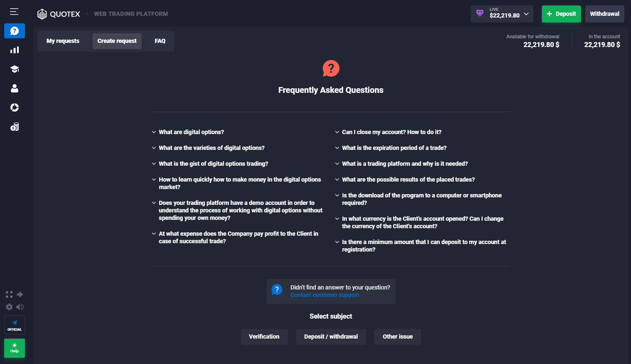631x364 pixels.
Task: Expand 'What is the expiration period' question
Action: (394, 148)
